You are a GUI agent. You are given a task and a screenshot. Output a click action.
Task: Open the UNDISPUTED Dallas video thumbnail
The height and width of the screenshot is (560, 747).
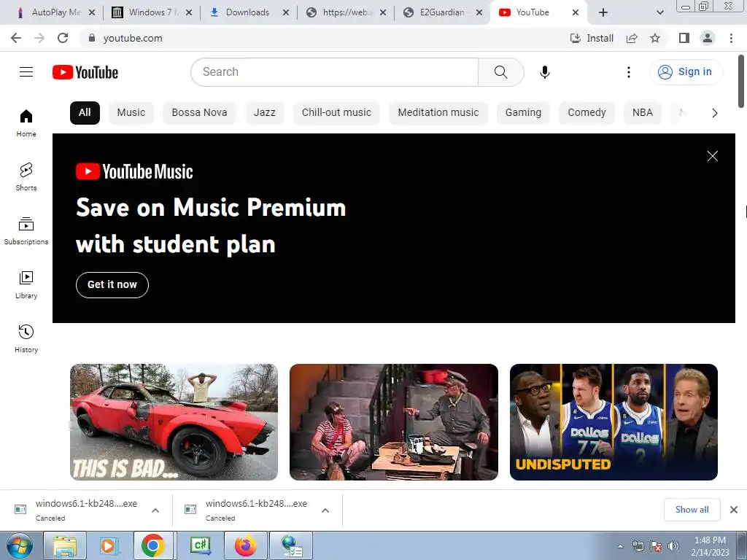point(614,422)
